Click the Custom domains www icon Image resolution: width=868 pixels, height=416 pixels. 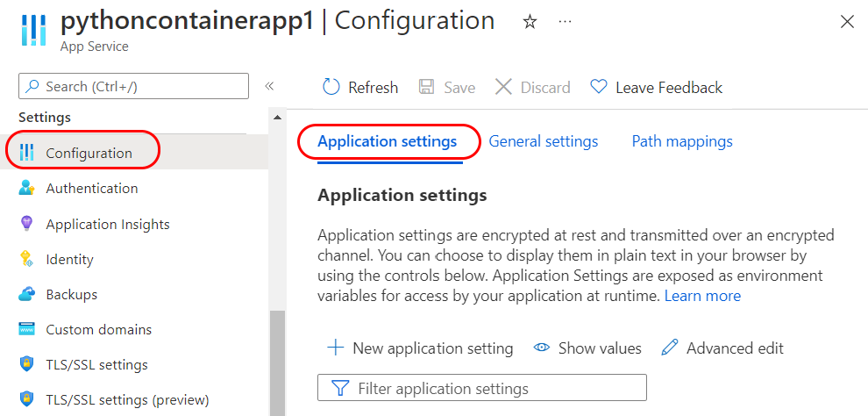point(26,329)
